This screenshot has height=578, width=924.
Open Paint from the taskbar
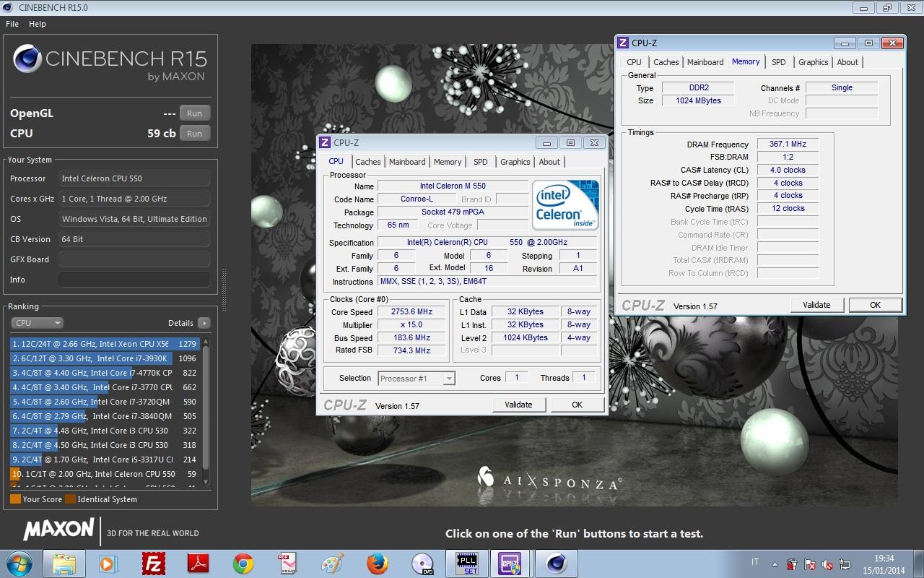tap(332, 564)
